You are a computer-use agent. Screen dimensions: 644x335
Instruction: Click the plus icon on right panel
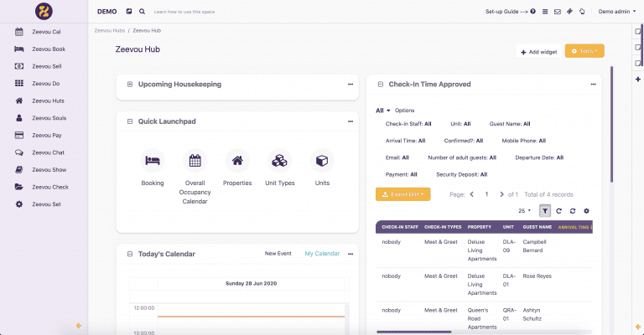point(638,79)
